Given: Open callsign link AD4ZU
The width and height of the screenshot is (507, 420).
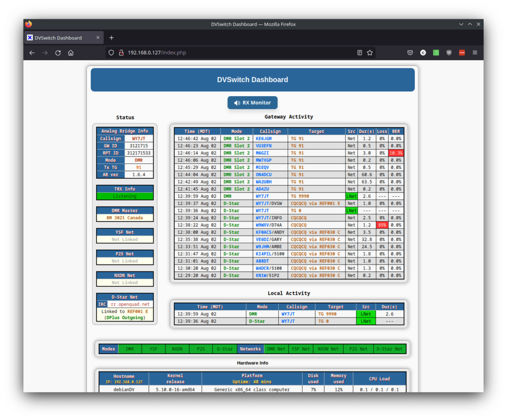Looking at the screenshot, I should pos(262,189).
